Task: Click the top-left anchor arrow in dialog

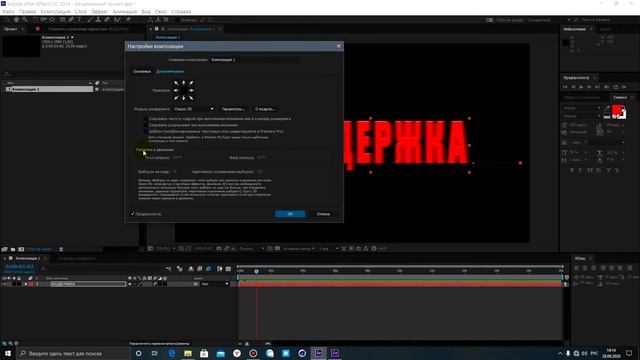Action: (176, 83)
